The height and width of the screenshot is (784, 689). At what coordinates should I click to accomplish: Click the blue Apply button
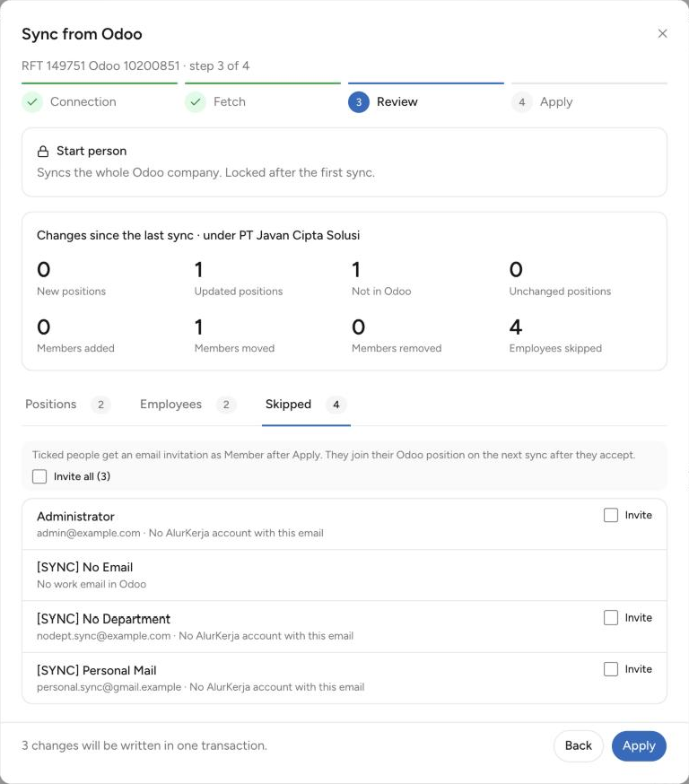click(639, 745)
